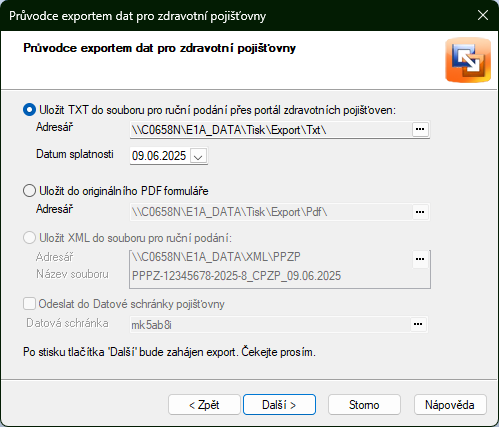Continue with the Další button
Viewport: 499px width, 427px height.
pos(279,405)
